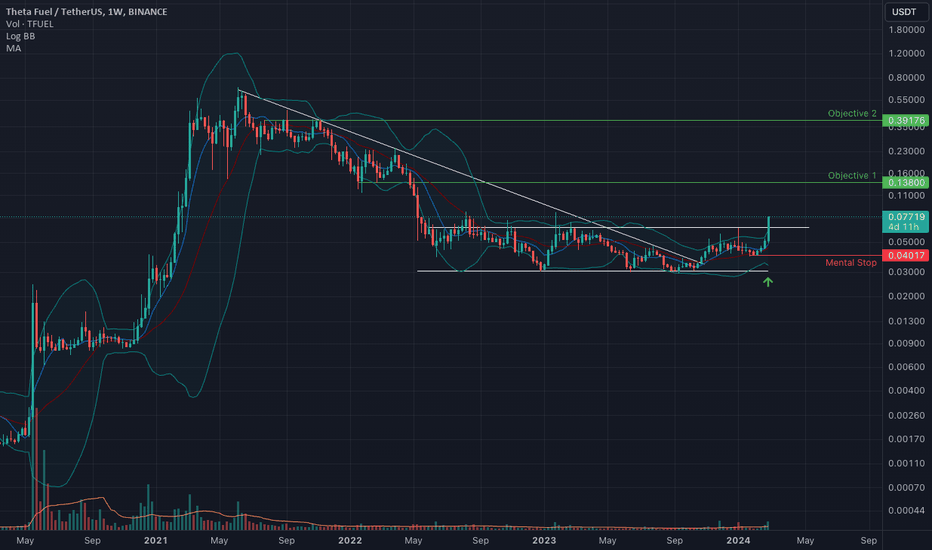
Task: Click the Theta Fuel / TetherUS symbol title
Action: click(x=87, y=12)
